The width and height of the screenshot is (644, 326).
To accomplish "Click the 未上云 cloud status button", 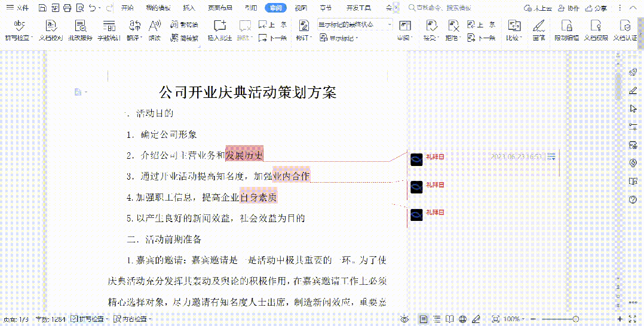I will [x=538, y=8].
